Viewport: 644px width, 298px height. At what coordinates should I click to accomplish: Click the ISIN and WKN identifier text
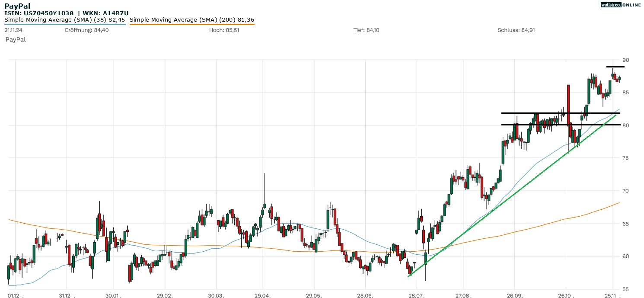point(66,13)
